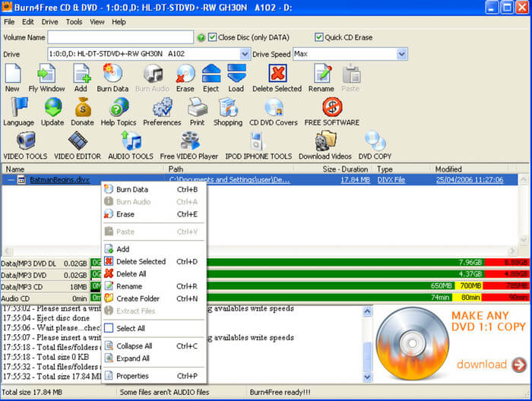Click the log panel scroll down arrow

tap(367, 377)
